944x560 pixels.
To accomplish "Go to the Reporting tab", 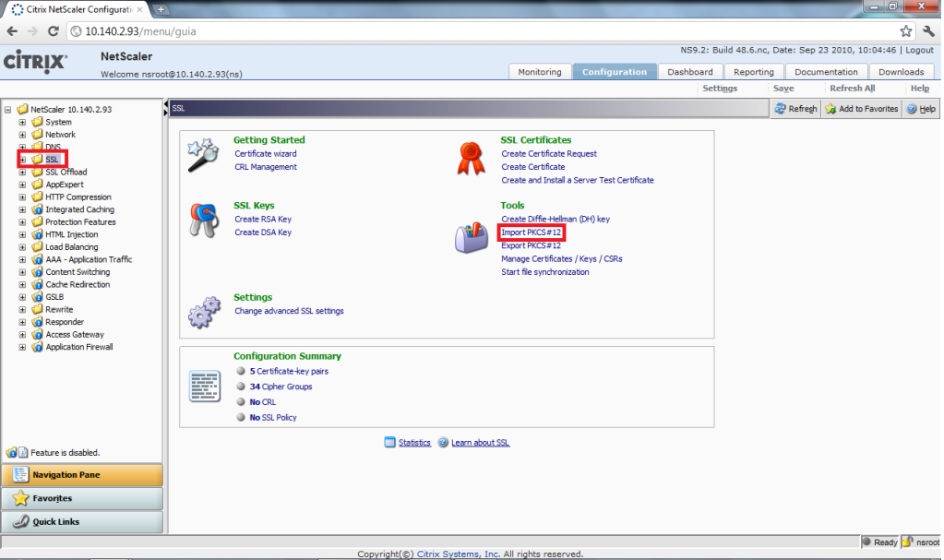I will coord(754,72).
